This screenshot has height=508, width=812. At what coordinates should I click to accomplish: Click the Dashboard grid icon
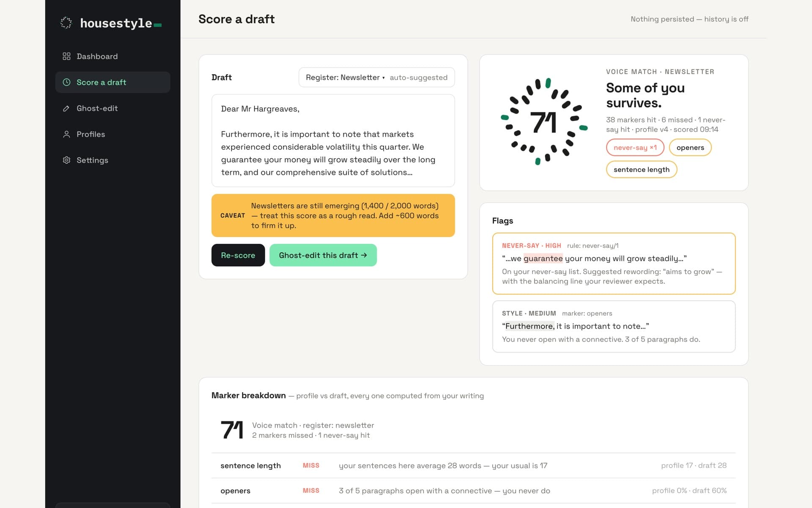(66, 56)
